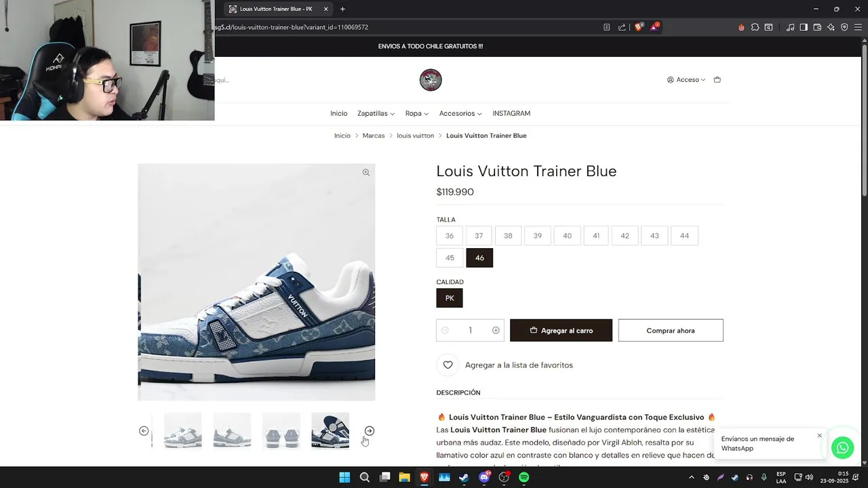This screenshot has width=868, height=488.
Task: Click the louis vuitton breadcrumb
Action: 415,136
